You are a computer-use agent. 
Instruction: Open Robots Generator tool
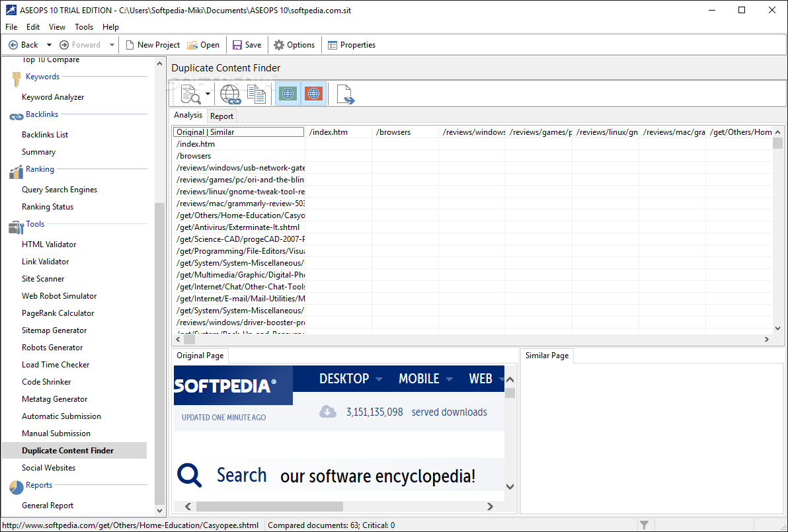click(x=52, y=347)
